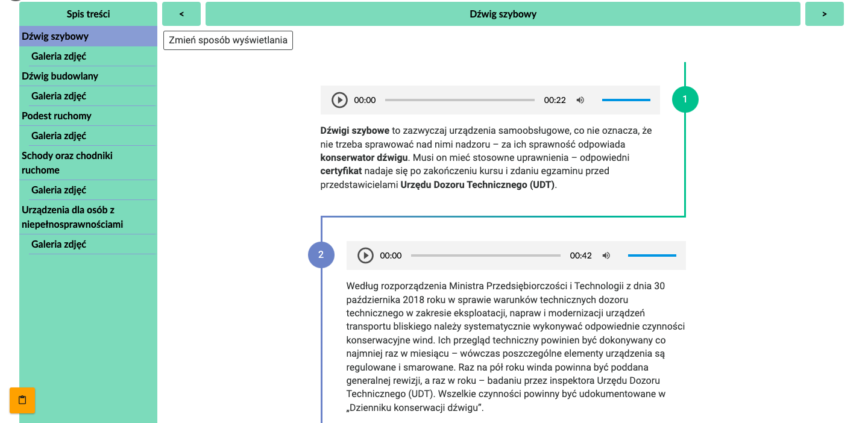The width and height of the screenshot is (868, 423).
Task: Open Schody oraz chodniki ruchome section
Action: click(67, 163)
